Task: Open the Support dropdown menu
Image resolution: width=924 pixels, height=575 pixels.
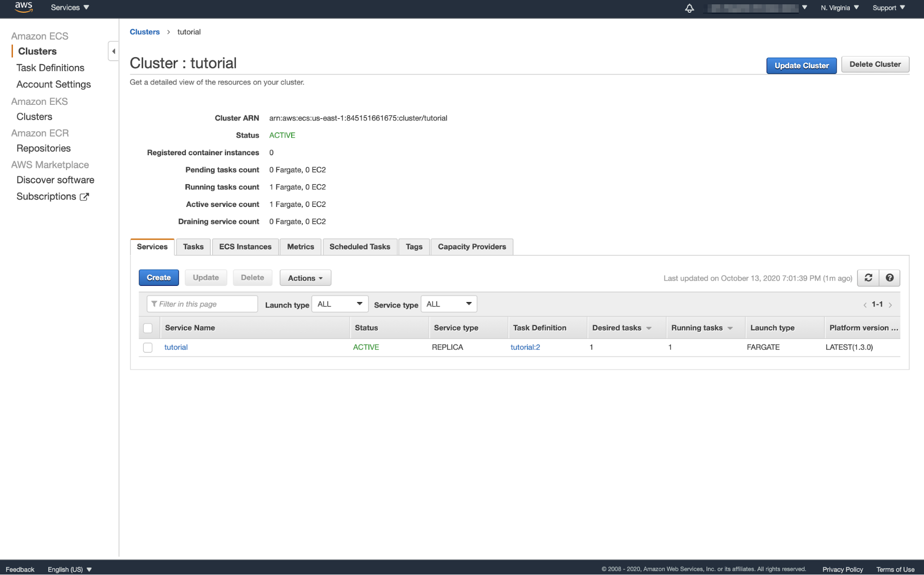Action: pyautogui.click(x=888, y=8)
